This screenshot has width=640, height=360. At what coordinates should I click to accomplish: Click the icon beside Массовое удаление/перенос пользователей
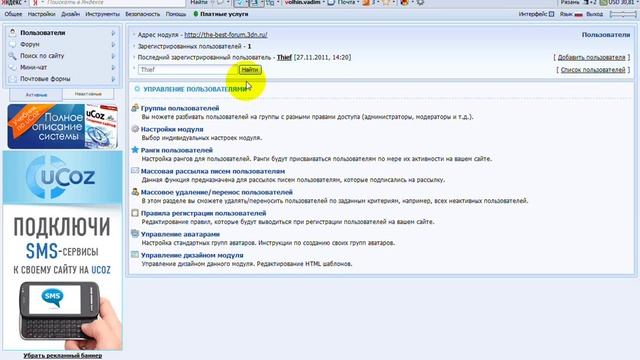click(135, 192)
